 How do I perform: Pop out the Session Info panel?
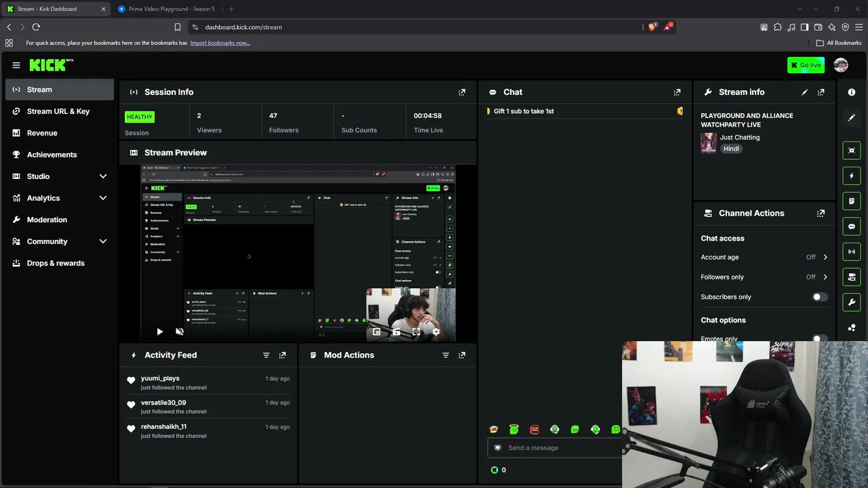pos(462,92)
